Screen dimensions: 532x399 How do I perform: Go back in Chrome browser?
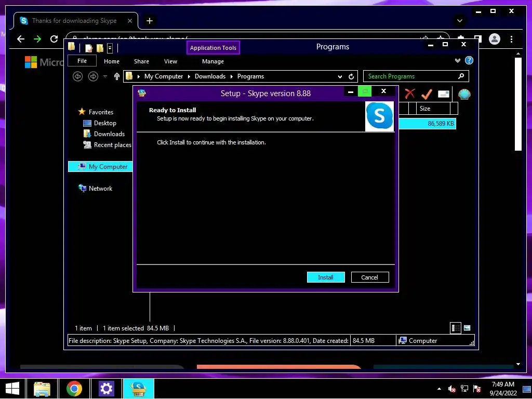21,39
